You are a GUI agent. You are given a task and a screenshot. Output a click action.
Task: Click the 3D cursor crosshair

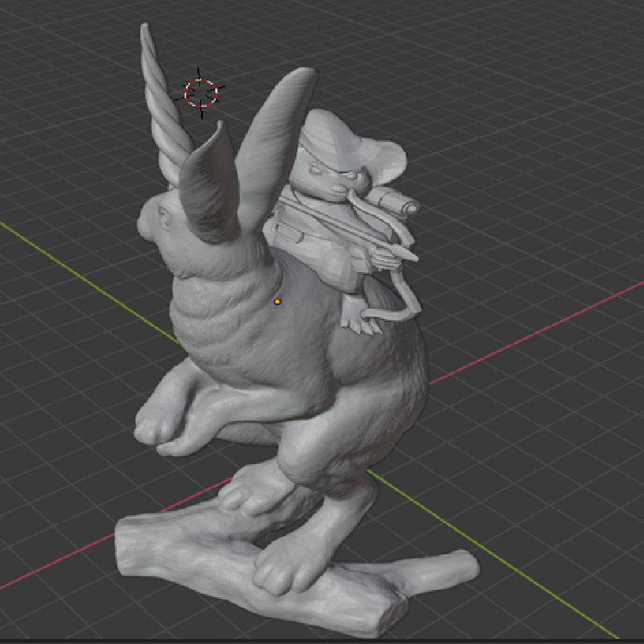pyautogui.click(x=200, y=93)
